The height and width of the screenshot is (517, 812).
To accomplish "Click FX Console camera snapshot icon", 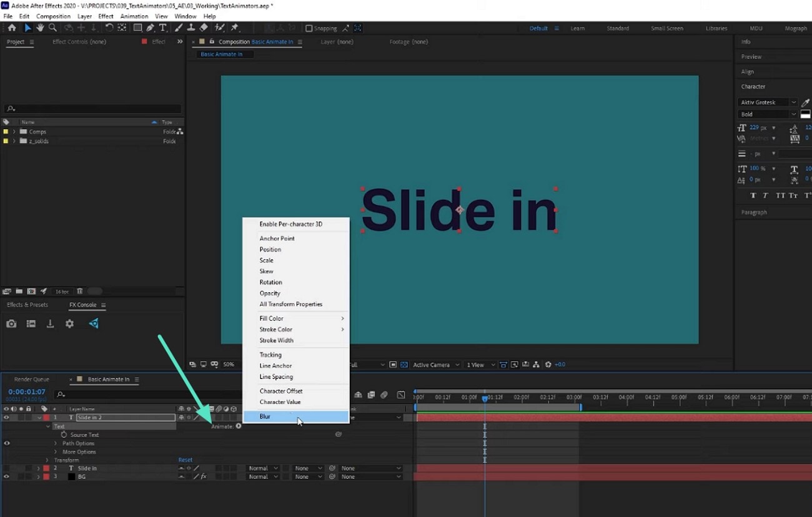I will [11, 324].
